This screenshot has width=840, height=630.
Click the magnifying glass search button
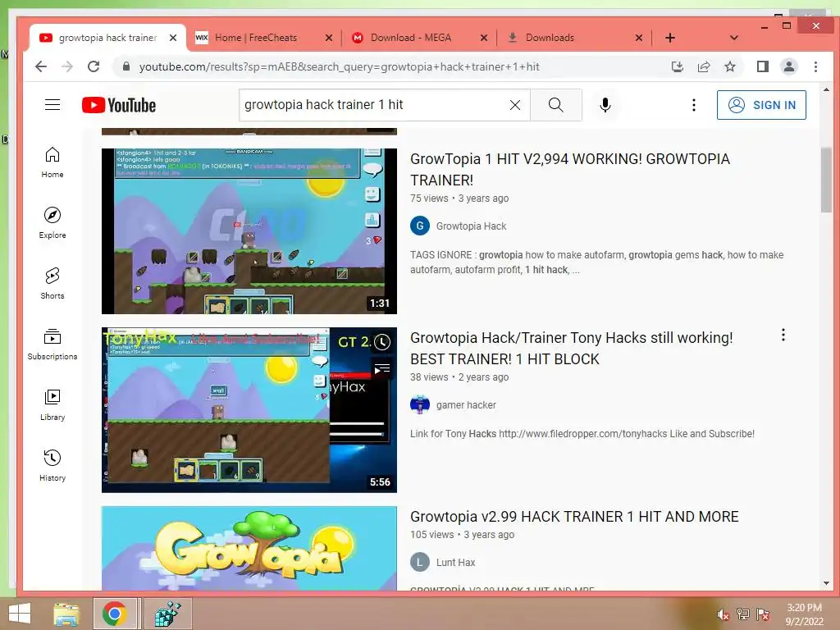pos(556,105)
